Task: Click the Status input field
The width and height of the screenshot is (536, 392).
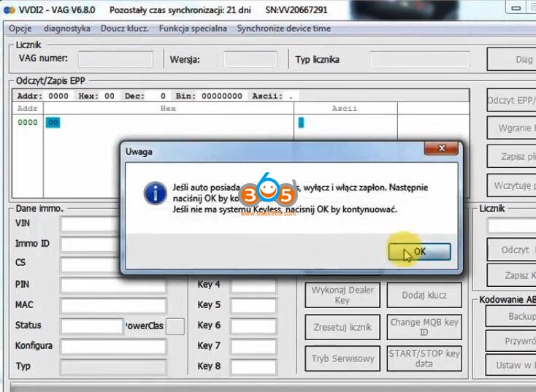Action: [x=92, y=326]
